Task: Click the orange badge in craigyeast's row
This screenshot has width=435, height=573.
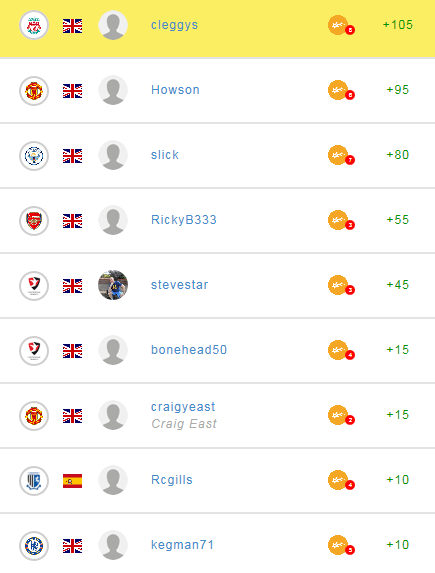Action: point(341,415)
